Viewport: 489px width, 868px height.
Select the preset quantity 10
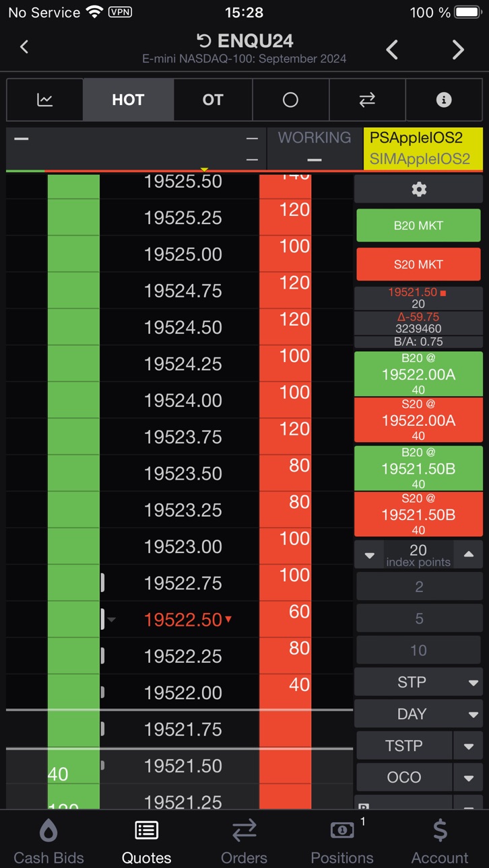coord(418,650)
